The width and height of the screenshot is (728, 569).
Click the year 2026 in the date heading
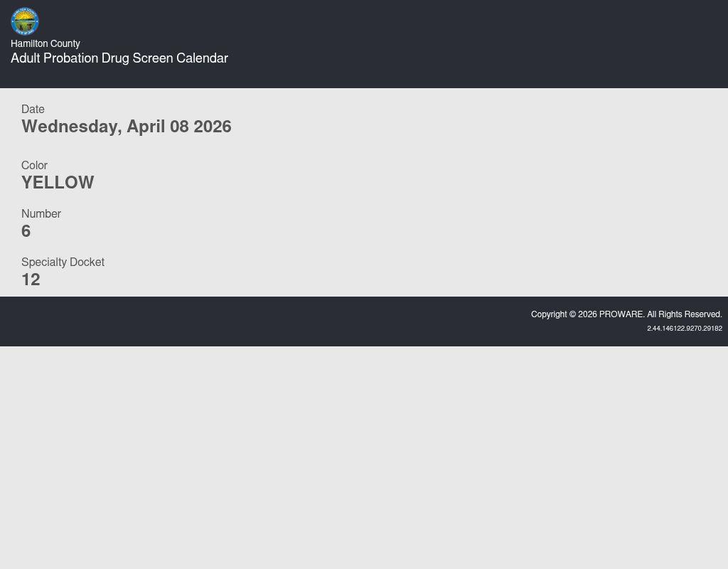213,127
